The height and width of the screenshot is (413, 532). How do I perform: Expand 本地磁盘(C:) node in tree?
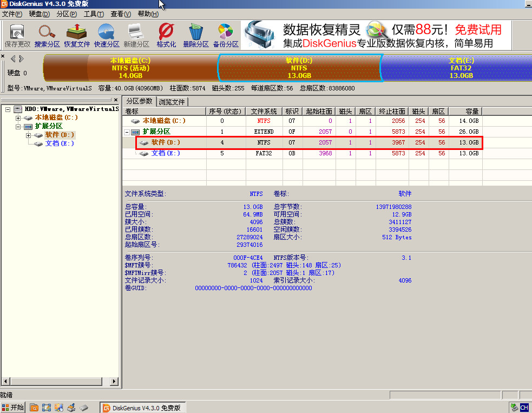coord(18,118)
